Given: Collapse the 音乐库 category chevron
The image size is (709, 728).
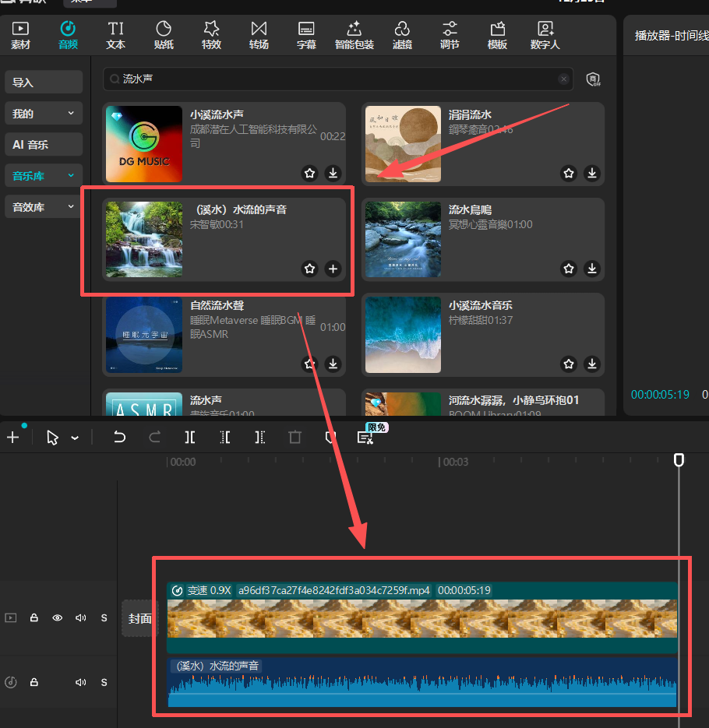Looking at the screenshot, I should tap(71, 176).
